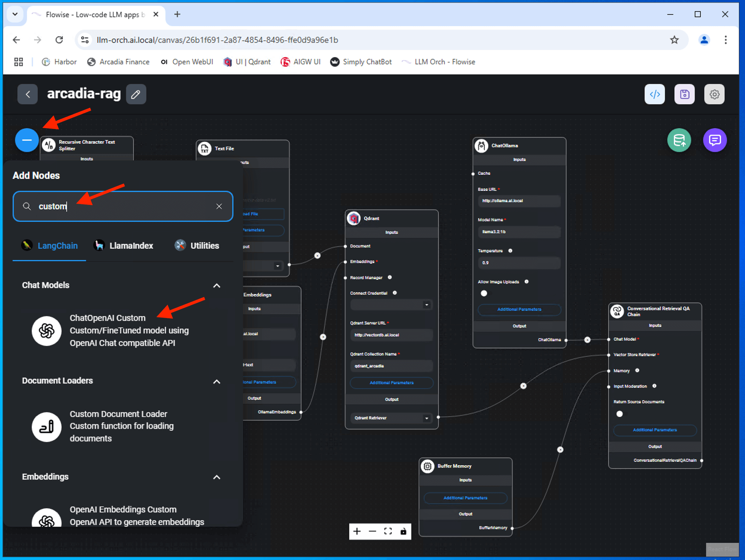Click the green upsert vector database icon
This screenshot has width=745, height=560.
click(679, 140)
